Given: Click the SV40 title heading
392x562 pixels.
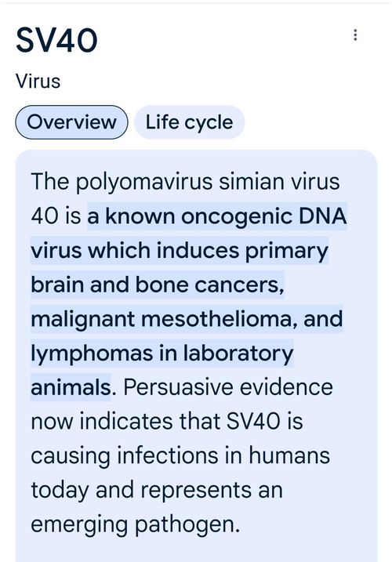Looking at the screenshot, I should point(56,40).
